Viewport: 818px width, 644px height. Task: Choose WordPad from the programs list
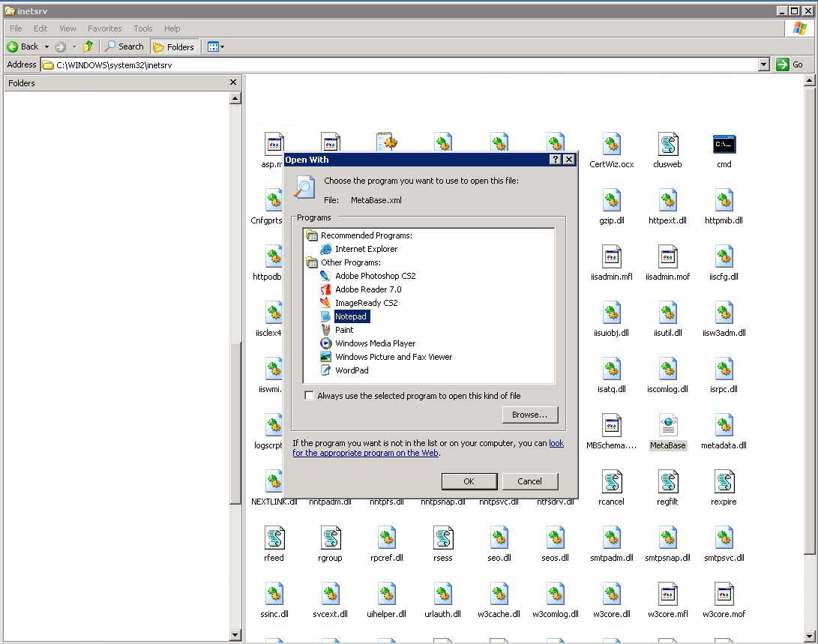point(345,371)
